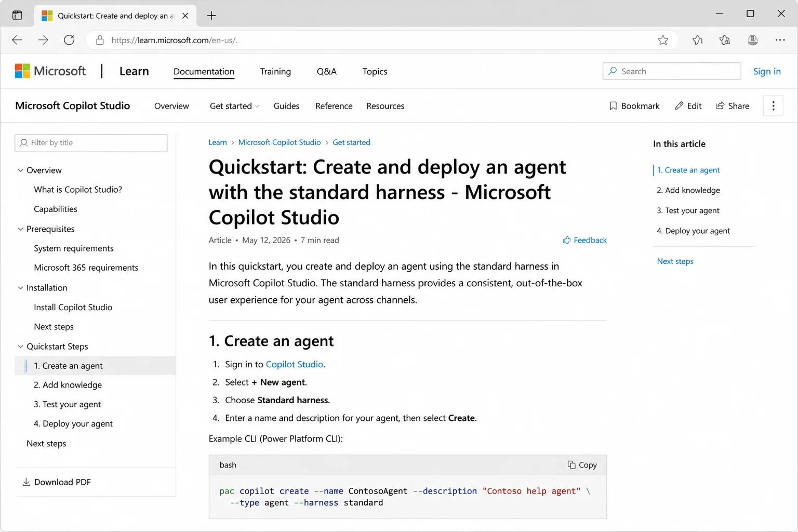
Task: Reload the current page
Action: (x=69, y=40)
